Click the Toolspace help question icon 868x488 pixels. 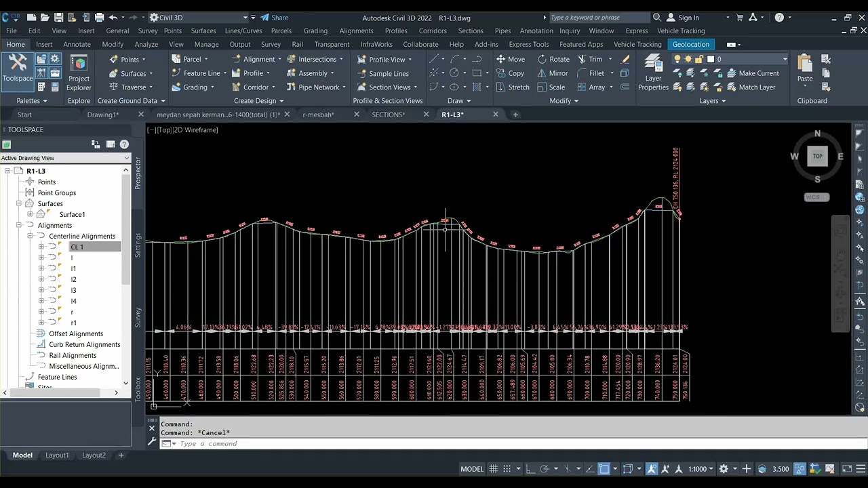[x=124, y=144]
